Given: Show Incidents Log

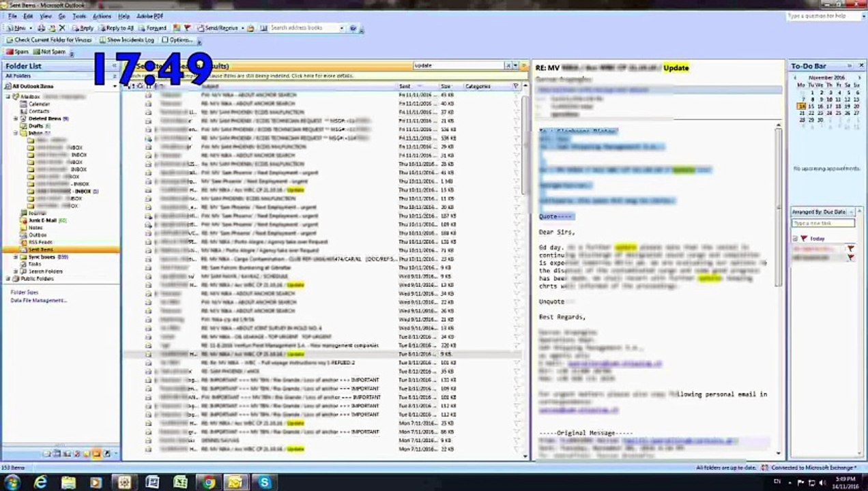Looking at the screenshot, I should pyautogui.click(x=126, y=40).
